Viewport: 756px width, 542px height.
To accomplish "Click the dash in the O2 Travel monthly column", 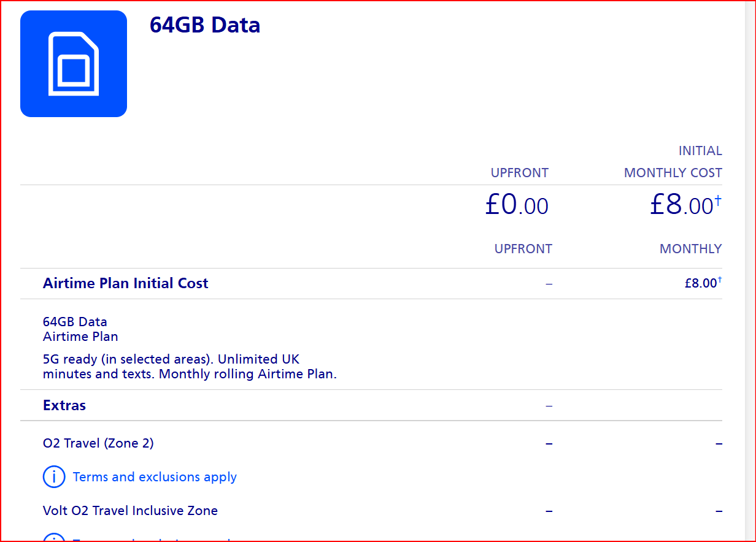I will tap(719, 443).
